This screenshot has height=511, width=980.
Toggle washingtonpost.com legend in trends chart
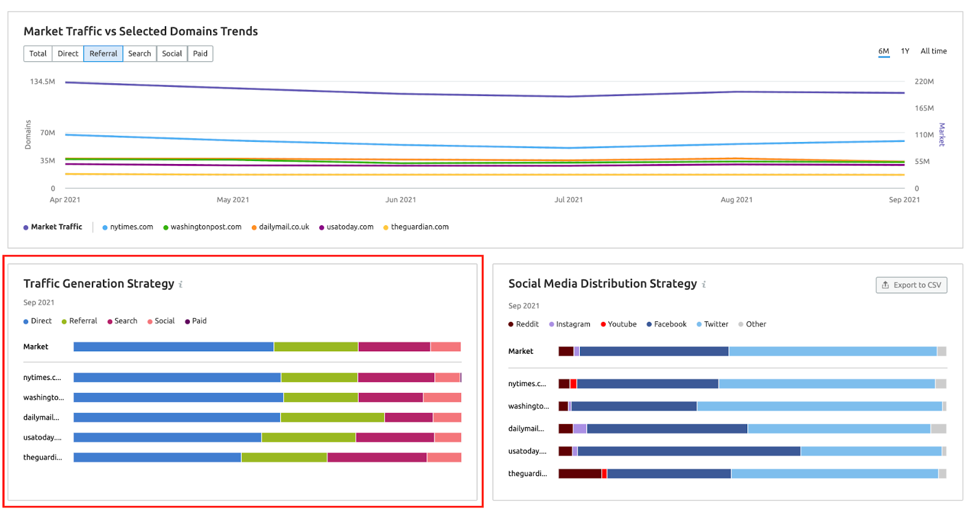202,227
